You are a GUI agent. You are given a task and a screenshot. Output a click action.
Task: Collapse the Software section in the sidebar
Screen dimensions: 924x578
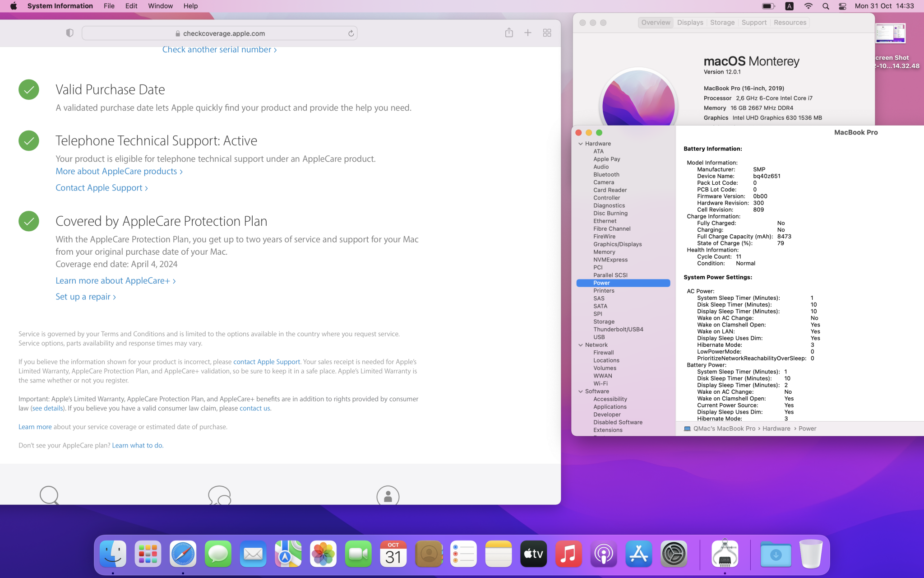581,392
